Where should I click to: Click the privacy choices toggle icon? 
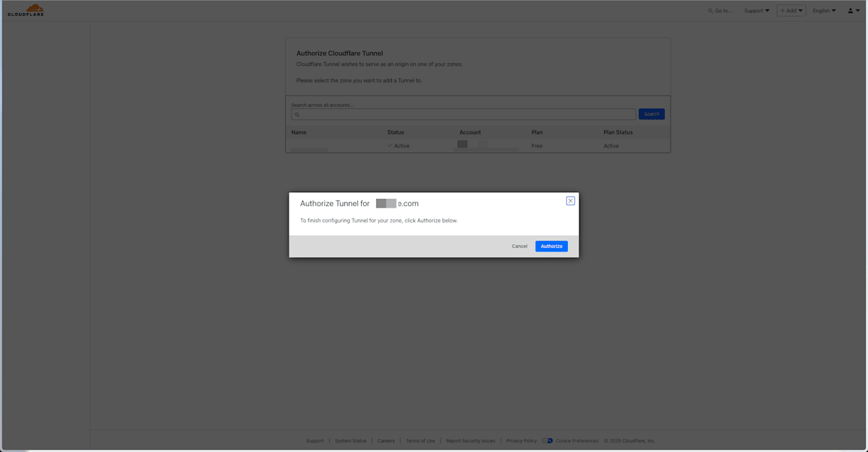point(548,440)
